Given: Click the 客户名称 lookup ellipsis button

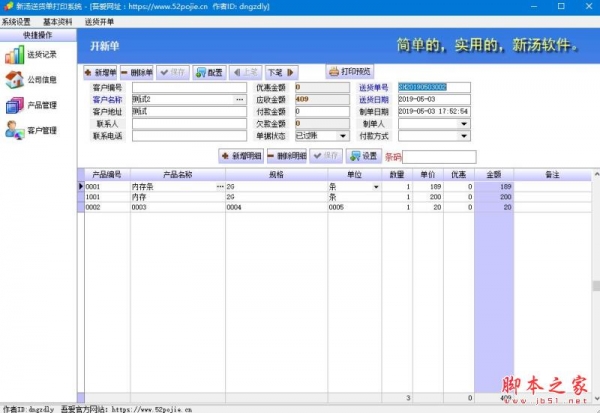Looking at the screenshot, I should point(239,100).
